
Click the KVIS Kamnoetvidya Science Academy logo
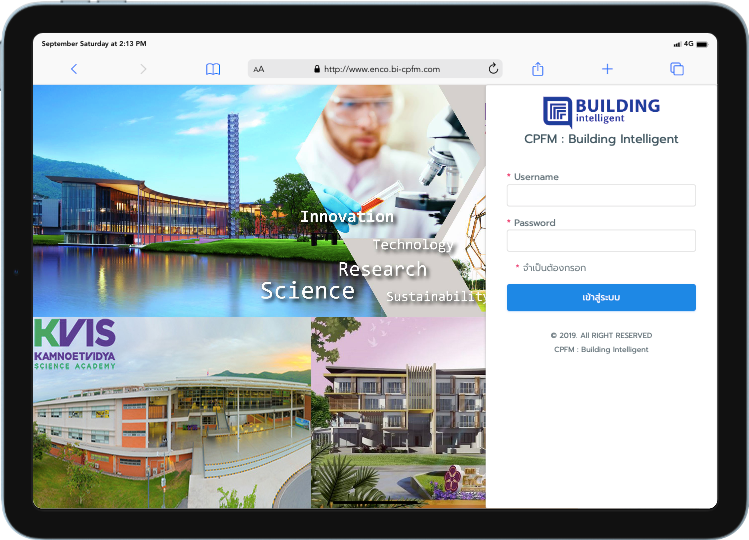coord(75,344)
